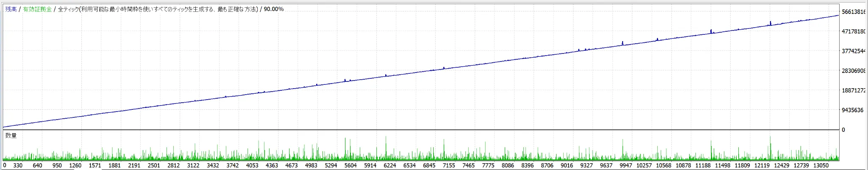The image size is (868, 170).
Task: Select trade number 9016 on axis
Action: [x=566, y=165]
